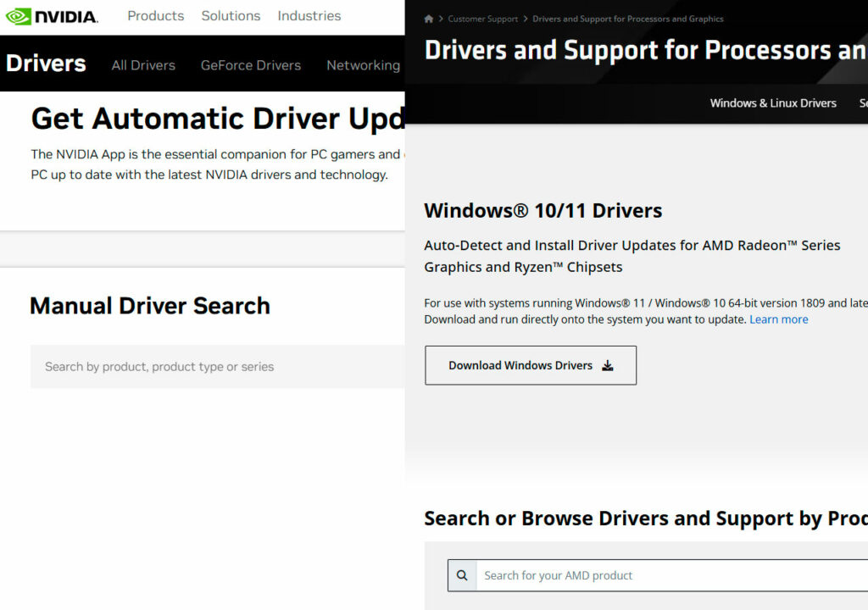Open the Solutions menu
868x610 pixels.
tap(231, 16)
